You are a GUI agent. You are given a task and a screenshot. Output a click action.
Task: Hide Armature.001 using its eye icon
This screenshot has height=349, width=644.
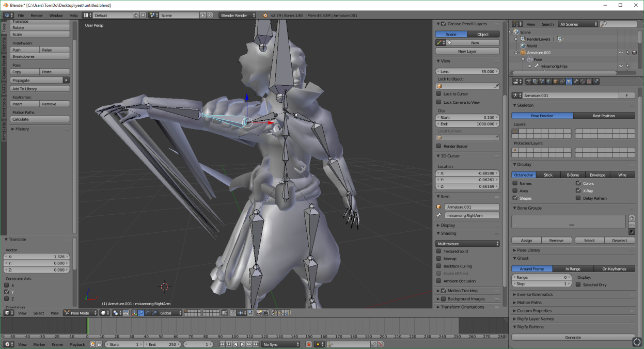pos(621,52)
